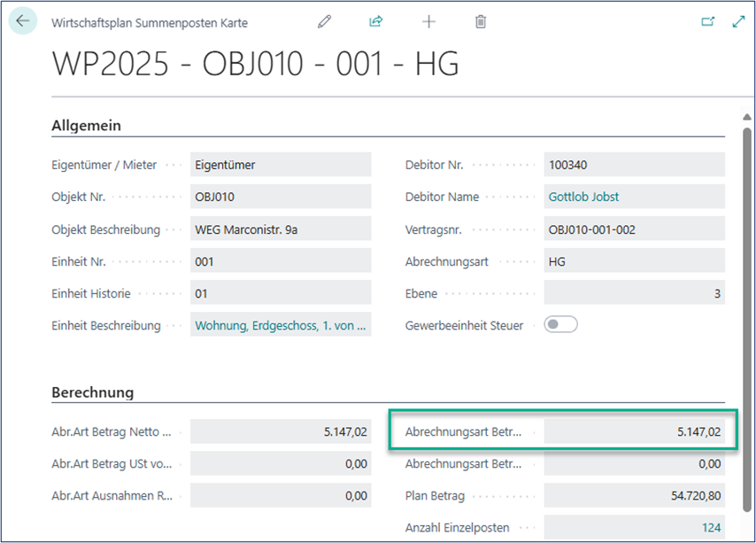The image size is (756, 543).
Task: Collapse the Berechnung section header
Action: click(x=93, y=392)
